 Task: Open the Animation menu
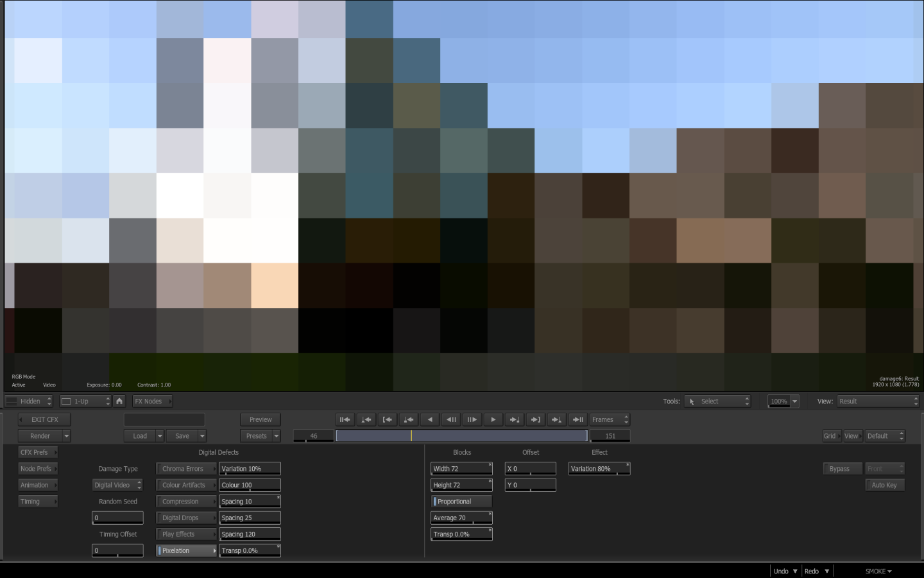(38, 486)
